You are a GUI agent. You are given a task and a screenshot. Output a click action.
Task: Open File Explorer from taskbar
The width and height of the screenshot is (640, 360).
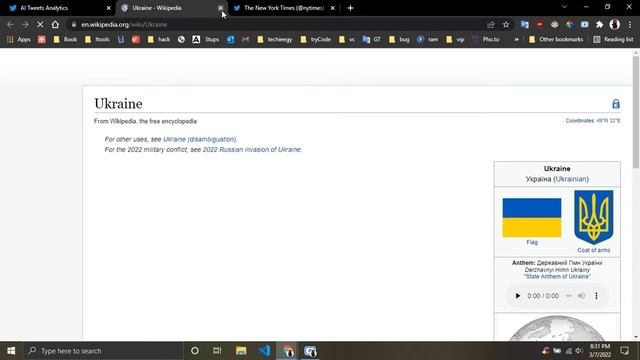[241, 351]
